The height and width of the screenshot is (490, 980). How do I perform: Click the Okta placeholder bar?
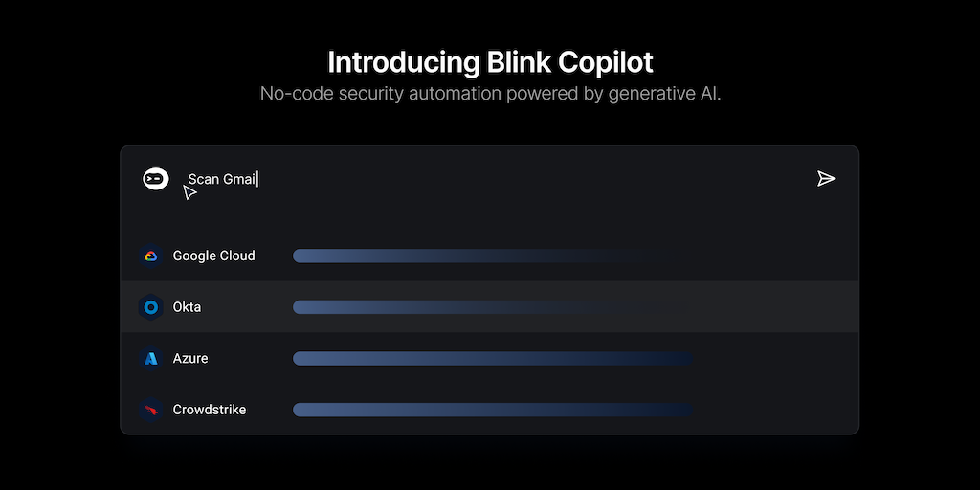click(x=488, y=307)
